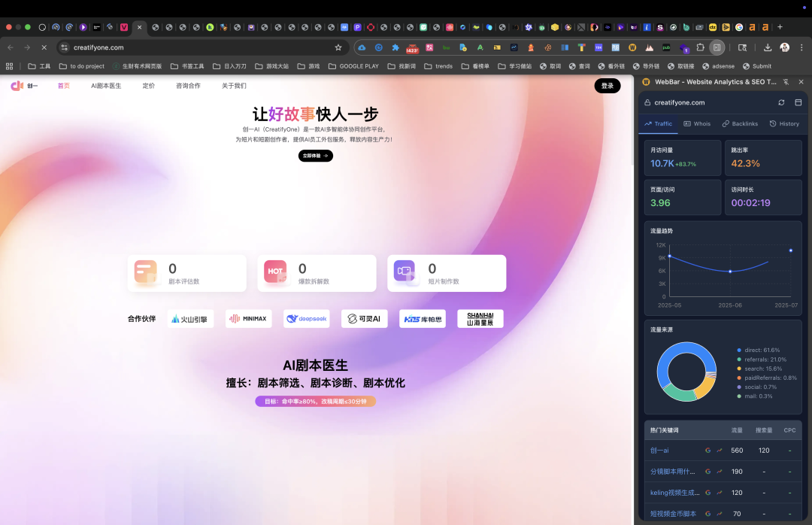Click the 跳出率 42.3% stat card

pos(763,157)
